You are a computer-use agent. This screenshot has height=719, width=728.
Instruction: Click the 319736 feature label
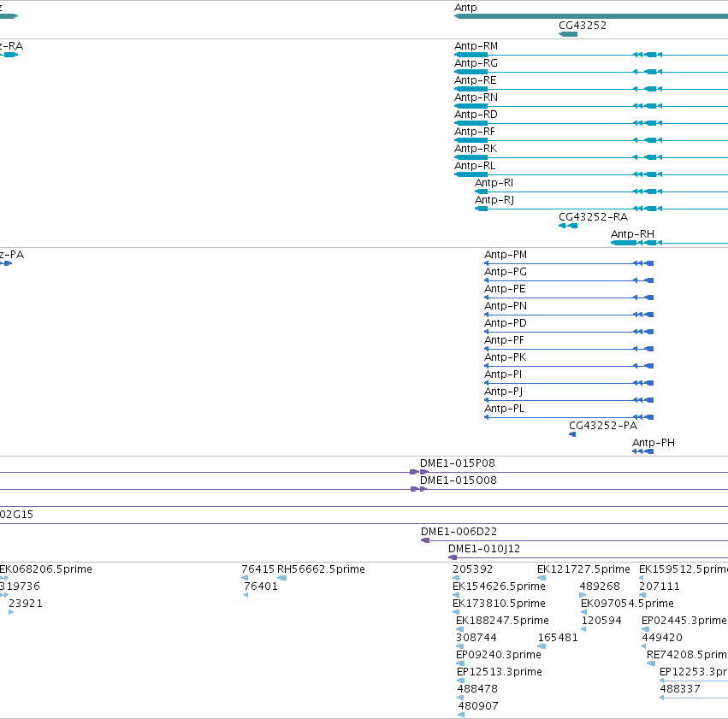[20, 586]
